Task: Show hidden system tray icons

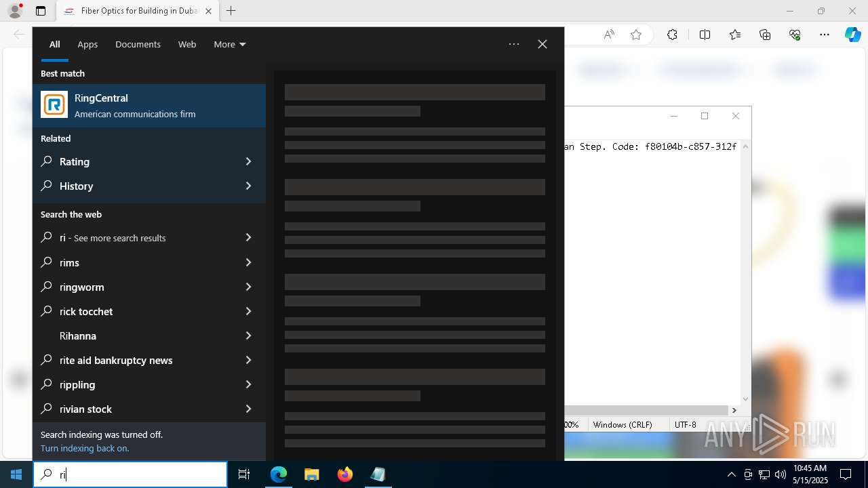Action: [731, 474]
